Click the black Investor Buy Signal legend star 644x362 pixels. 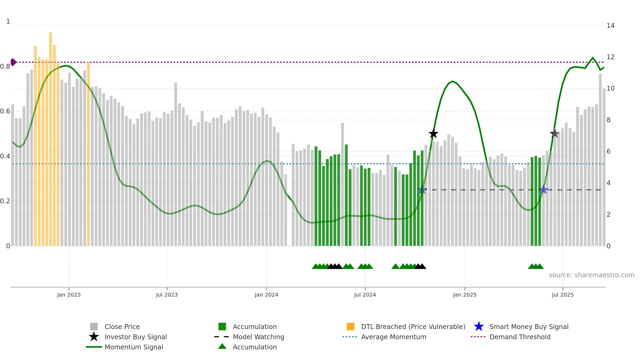(94, 337)
